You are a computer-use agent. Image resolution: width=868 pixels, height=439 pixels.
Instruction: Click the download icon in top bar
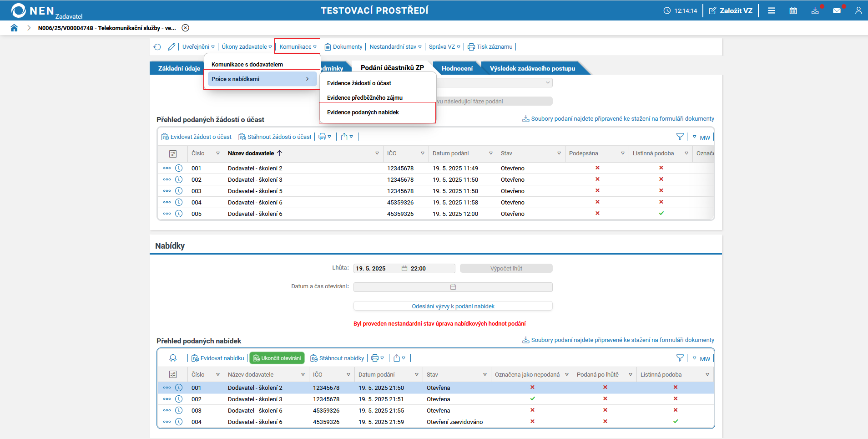point(815,10)
